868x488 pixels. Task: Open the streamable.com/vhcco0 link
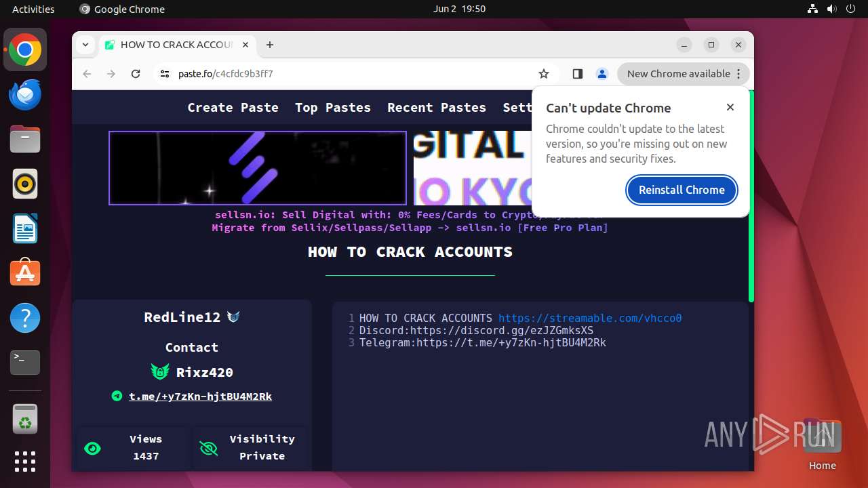coord(590,318)
